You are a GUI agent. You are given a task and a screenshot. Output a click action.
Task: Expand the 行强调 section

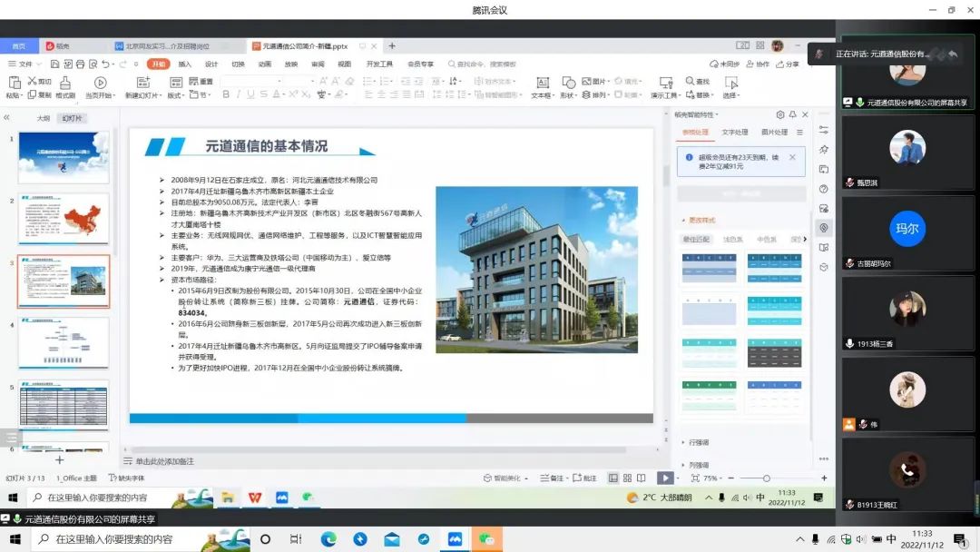[695, 442]
